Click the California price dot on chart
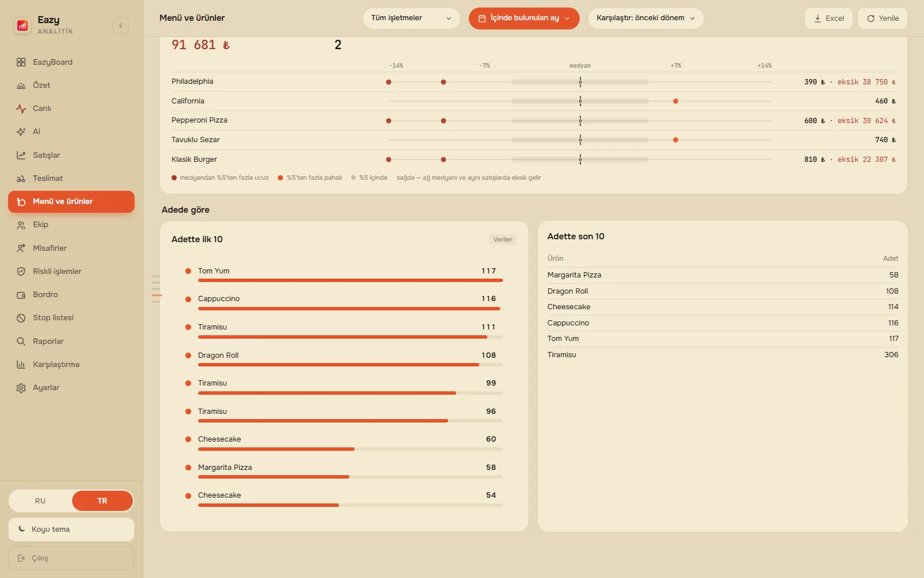 click(x=676, y=101)
